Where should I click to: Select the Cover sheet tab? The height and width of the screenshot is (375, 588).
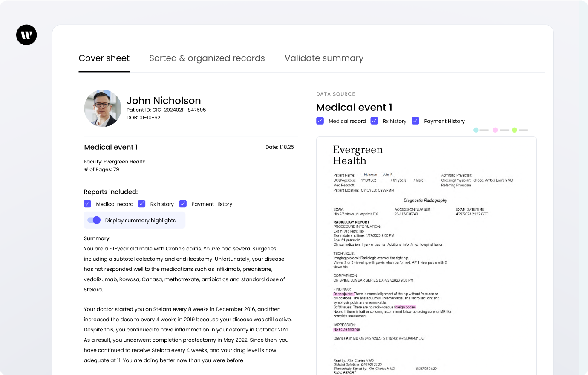click(x=104, y=58)
